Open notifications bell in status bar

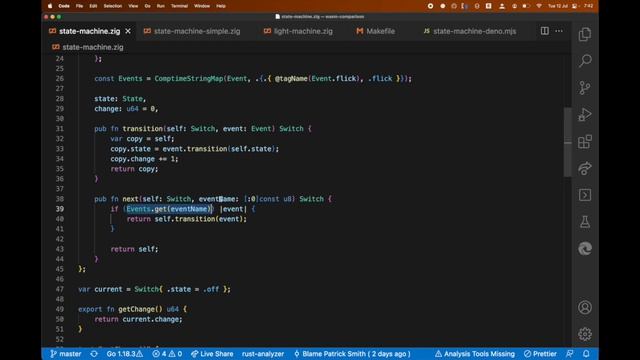586,354
